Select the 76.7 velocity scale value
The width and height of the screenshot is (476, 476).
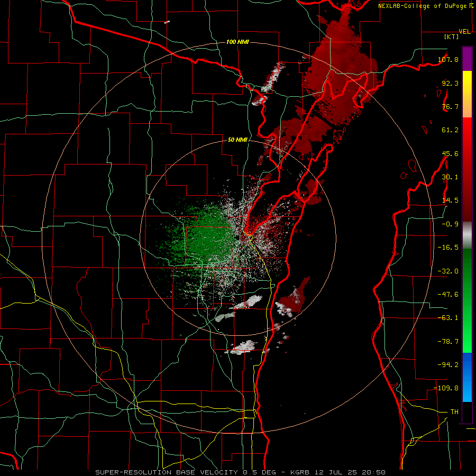tap(450, 106)
